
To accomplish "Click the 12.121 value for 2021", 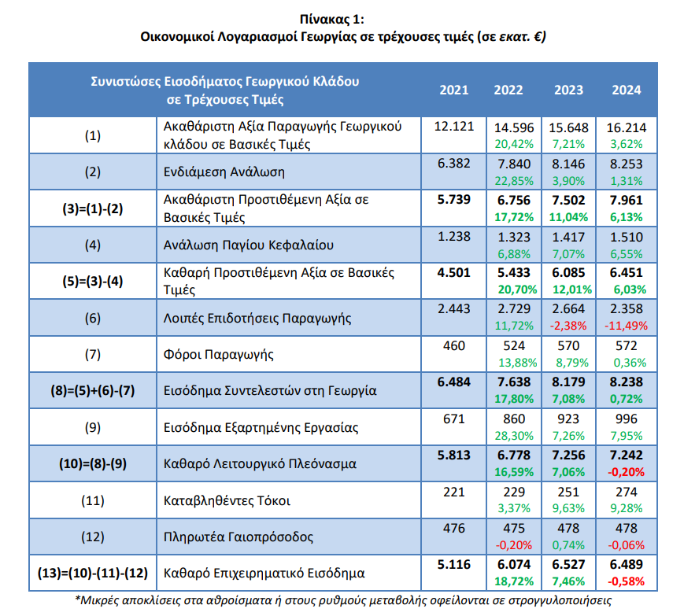I will 453,127.
